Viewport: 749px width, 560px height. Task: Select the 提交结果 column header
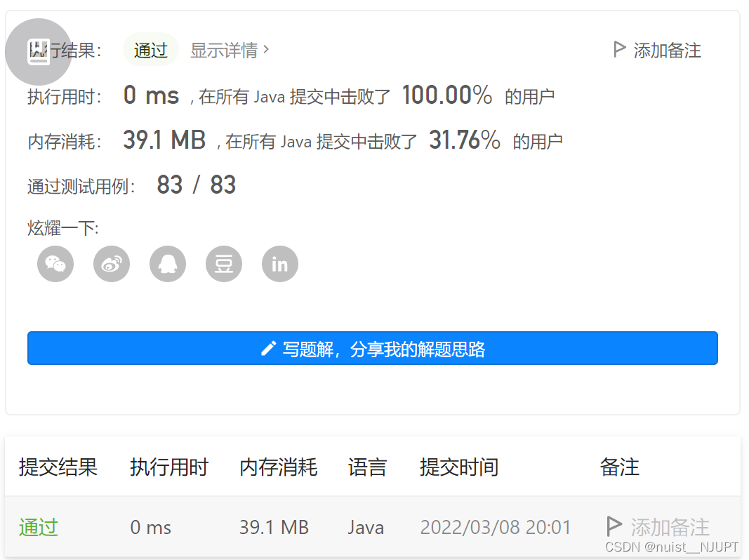tap(57, 467)
